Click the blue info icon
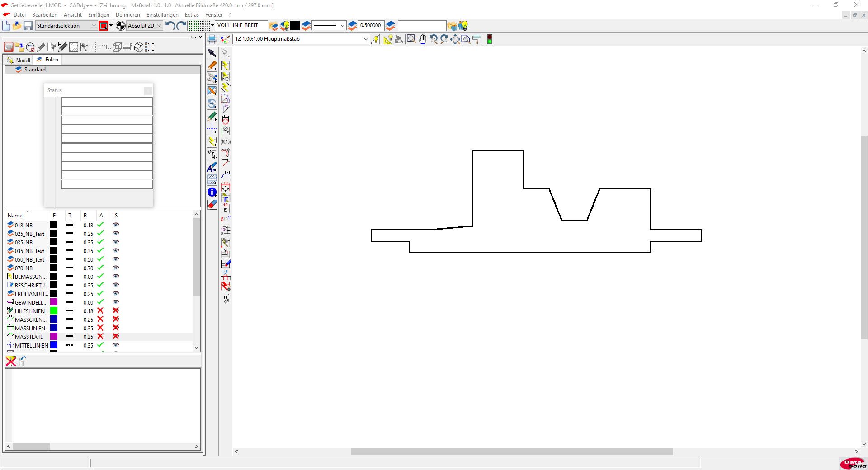The image size is (868, 470). tap(212, 192)
